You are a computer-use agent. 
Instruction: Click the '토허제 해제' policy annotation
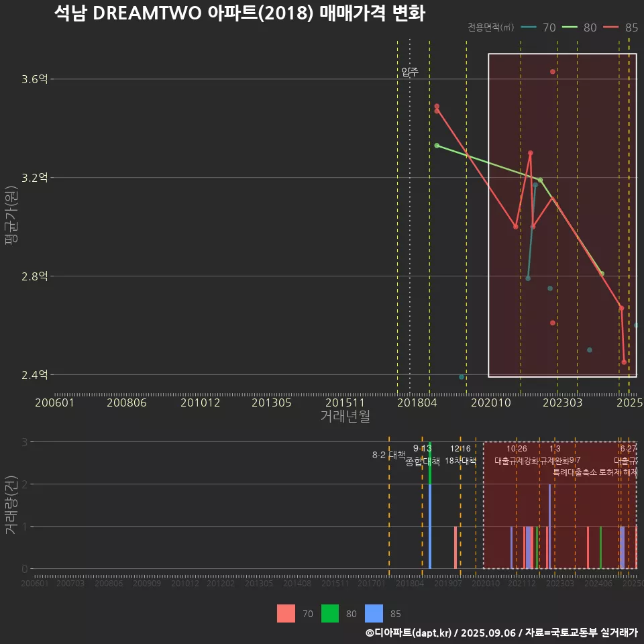pos(618,472)
